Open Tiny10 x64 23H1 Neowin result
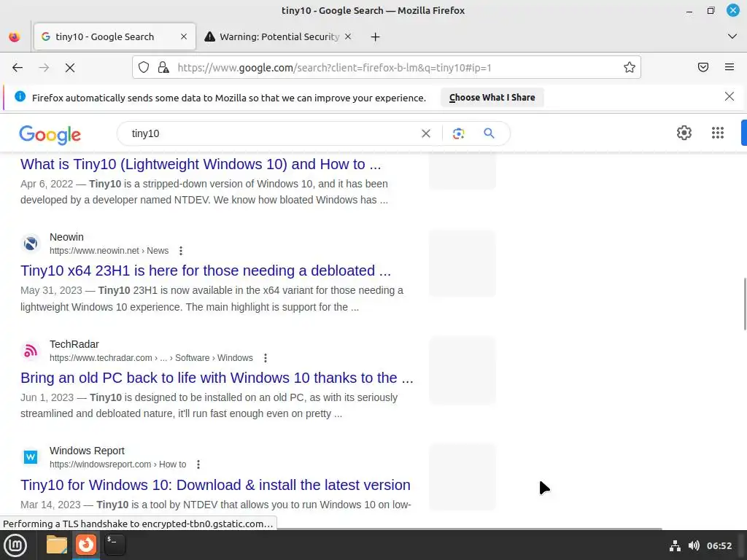Image resolution: width=747 pixels, height=560 pixels. tap(206, 271)
